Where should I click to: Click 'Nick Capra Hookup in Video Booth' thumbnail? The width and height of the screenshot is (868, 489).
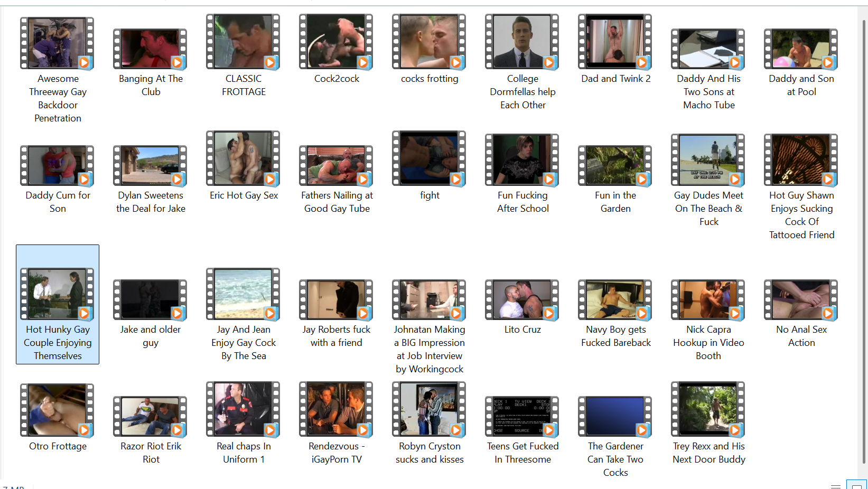click(708, 299)
